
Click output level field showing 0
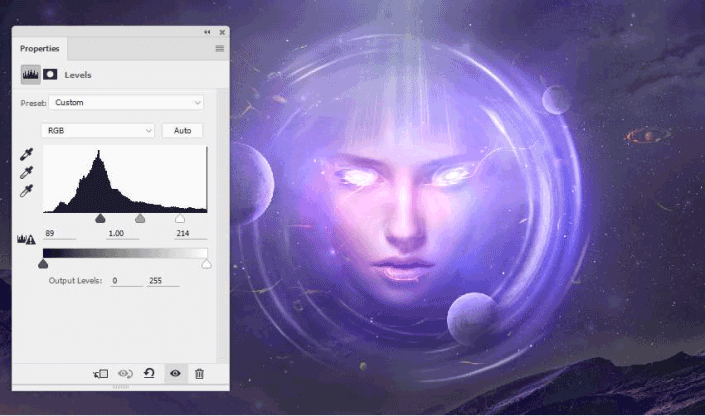(x=127, y=281)
